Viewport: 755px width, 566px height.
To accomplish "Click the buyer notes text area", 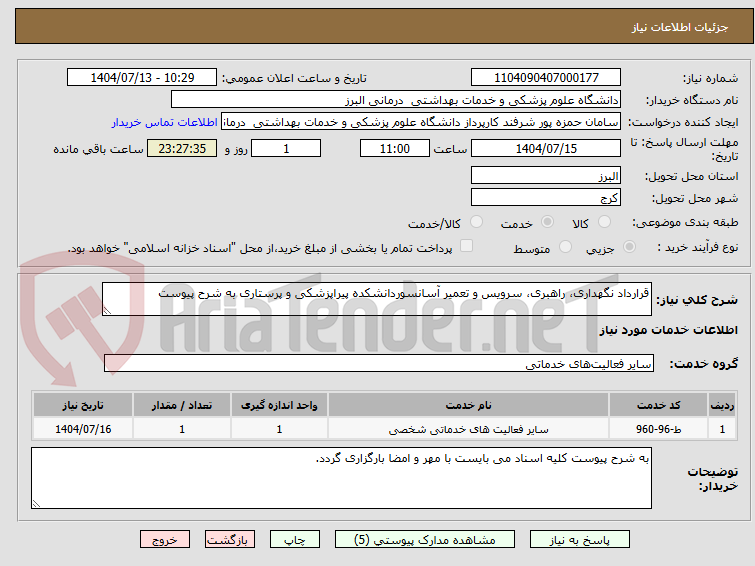I will 341,478.
